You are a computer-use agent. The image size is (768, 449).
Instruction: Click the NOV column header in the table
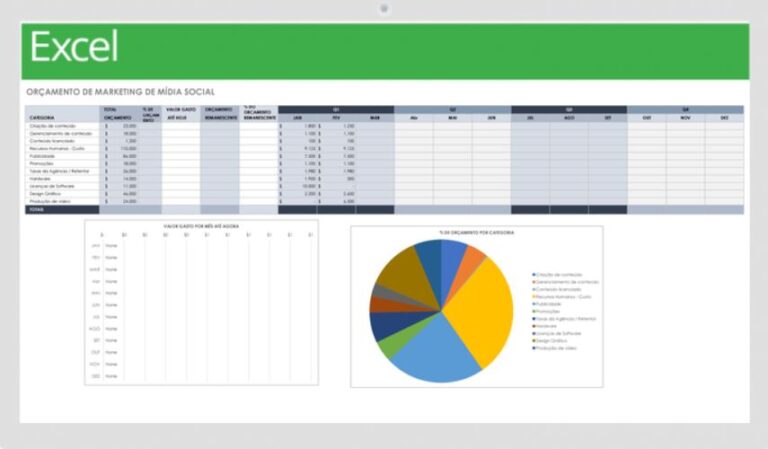[686, 118]
